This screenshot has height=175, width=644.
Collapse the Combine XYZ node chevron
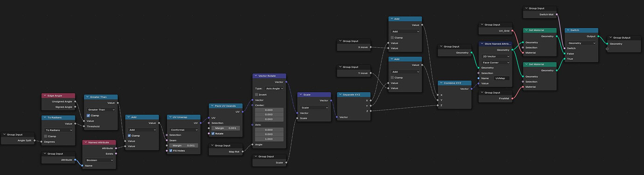click(x=441, y=83)
